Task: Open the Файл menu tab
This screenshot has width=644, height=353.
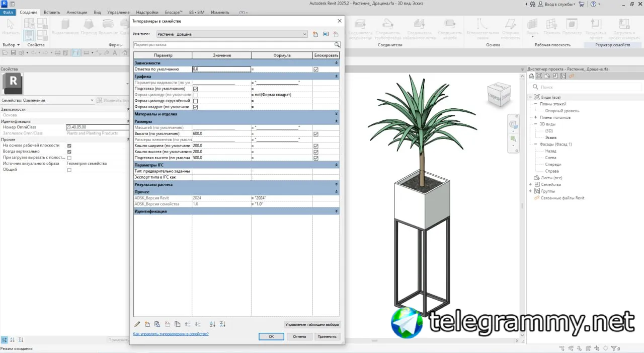Action: point(8,12)
